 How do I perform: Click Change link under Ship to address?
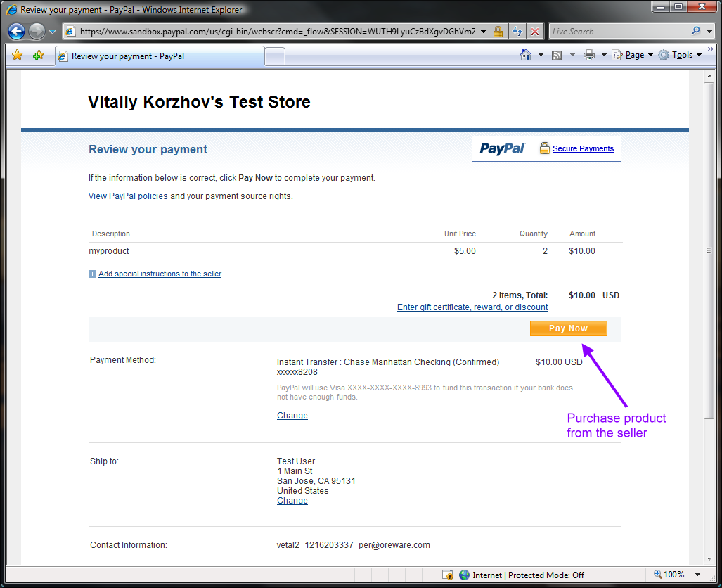click(x=292, y=501)
